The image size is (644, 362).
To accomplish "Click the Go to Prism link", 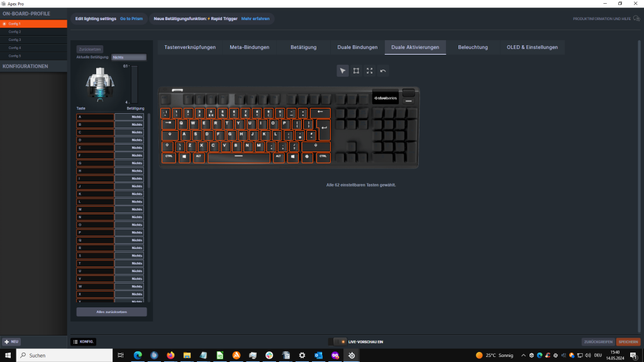I will click(131, 18).
